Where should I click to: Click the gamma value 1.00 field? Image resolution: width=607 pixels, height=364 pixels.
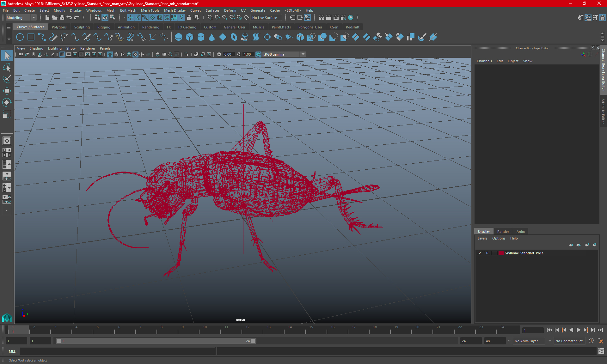(x=248, y=54)
